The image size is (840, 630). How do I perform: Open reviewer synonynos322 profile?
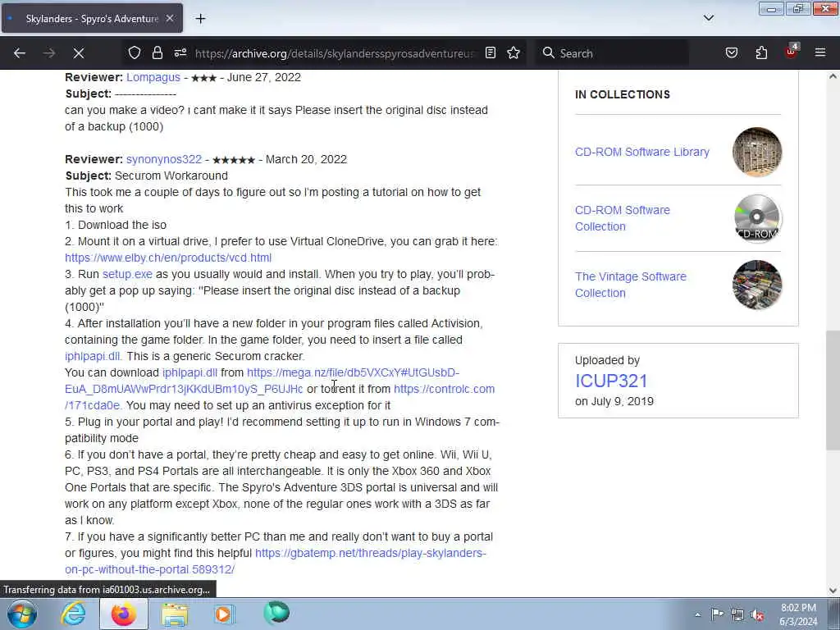164,159
